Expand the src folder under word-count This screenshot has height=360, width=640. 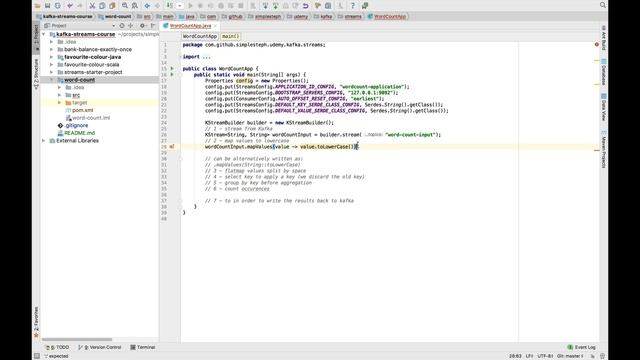(60, 95)
